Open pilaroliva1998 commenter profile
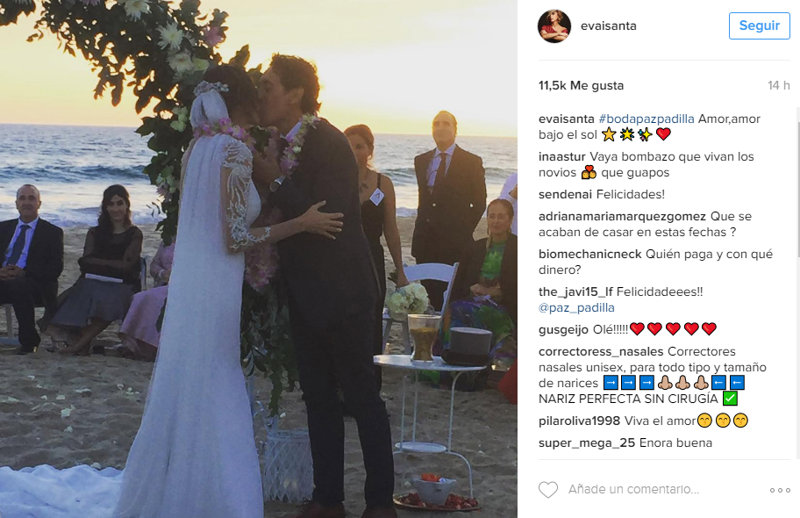This screenshot has width=800, height=518. [x=579, y=421]
